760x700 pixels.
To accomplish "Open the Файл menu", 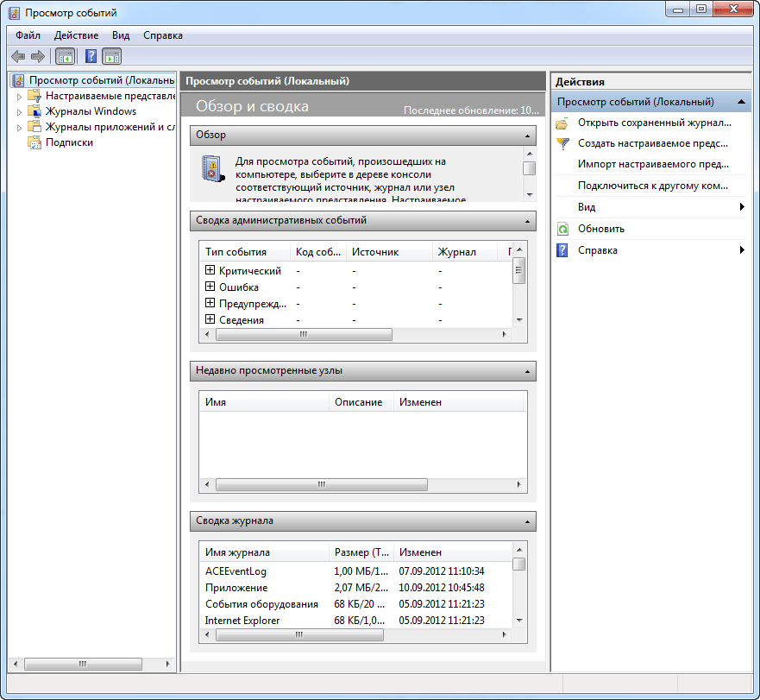I will (x=28, y=35).
